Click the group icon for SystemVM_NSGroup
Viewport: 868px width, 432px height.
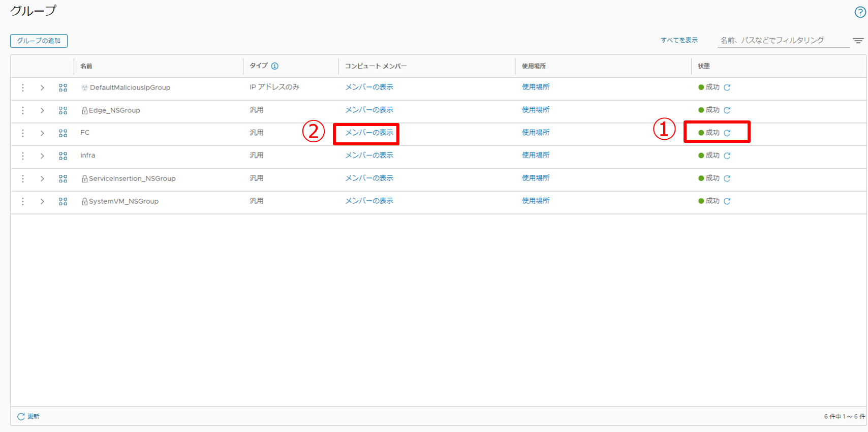click(x=63, y=202)
